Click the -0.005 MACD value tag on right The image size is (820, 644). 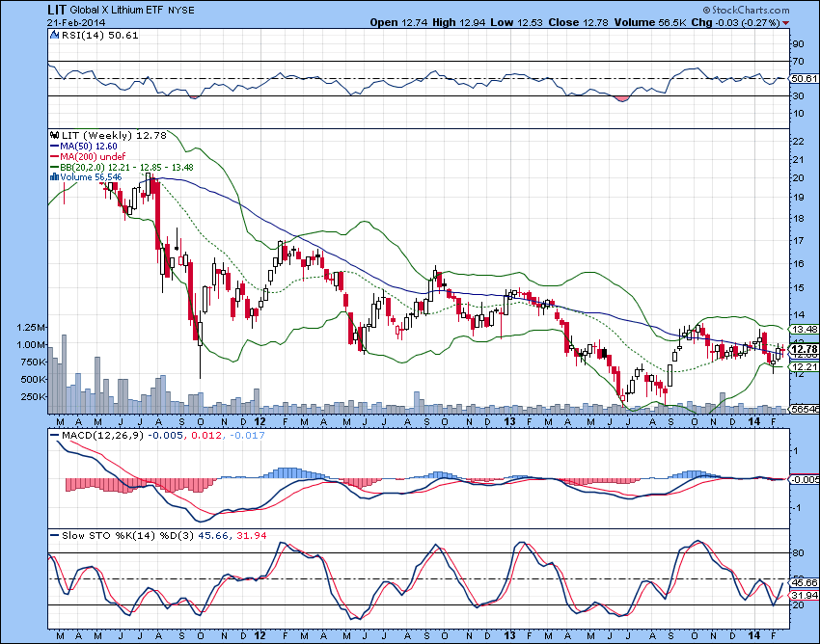pyautogui.click(x=805, y=479)
